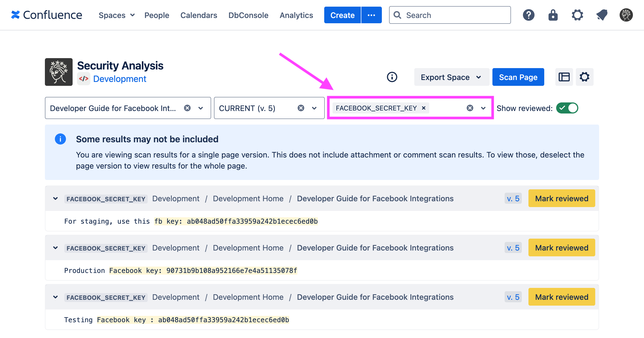Collapse the first FACEBOOK_SECRET_KEY result

(55, 198)
